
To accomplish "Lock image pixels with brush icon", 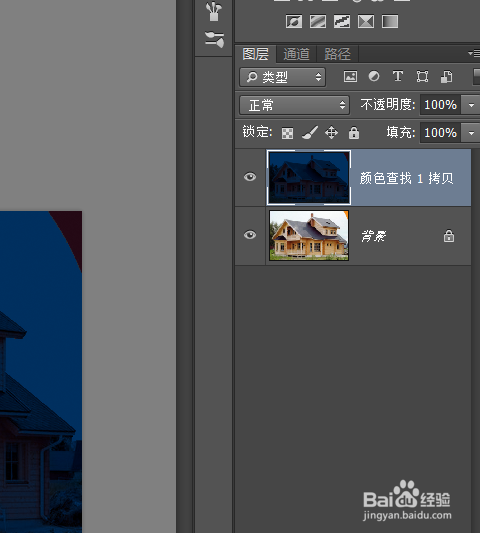I will (x=310, y=133).
